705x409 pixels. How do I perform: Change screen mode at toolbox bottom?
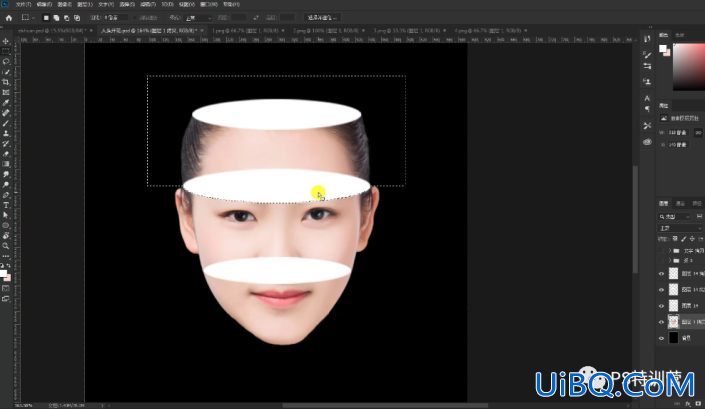click(6, 299)
